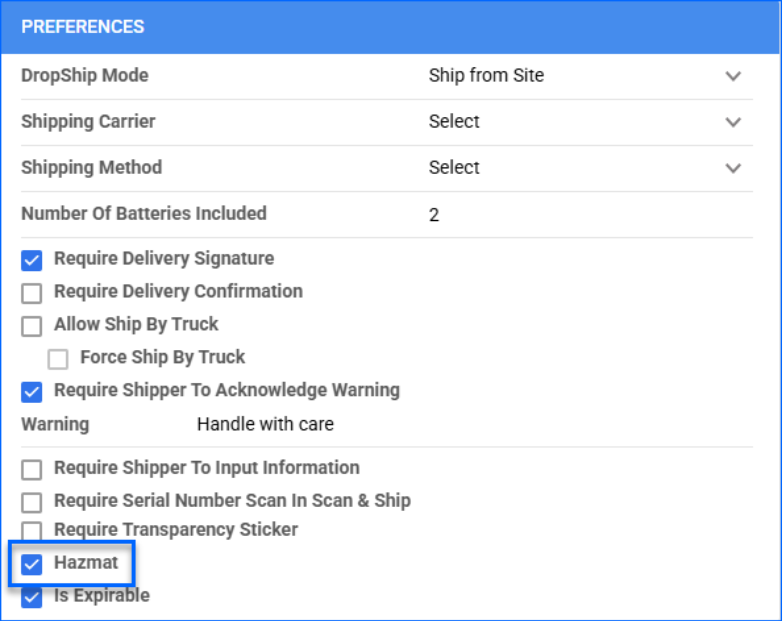Image resolution: width=783 pixels, height=621 pixels.
Task: Click the PREFERENCES panel header
Action: click(83, 27)
